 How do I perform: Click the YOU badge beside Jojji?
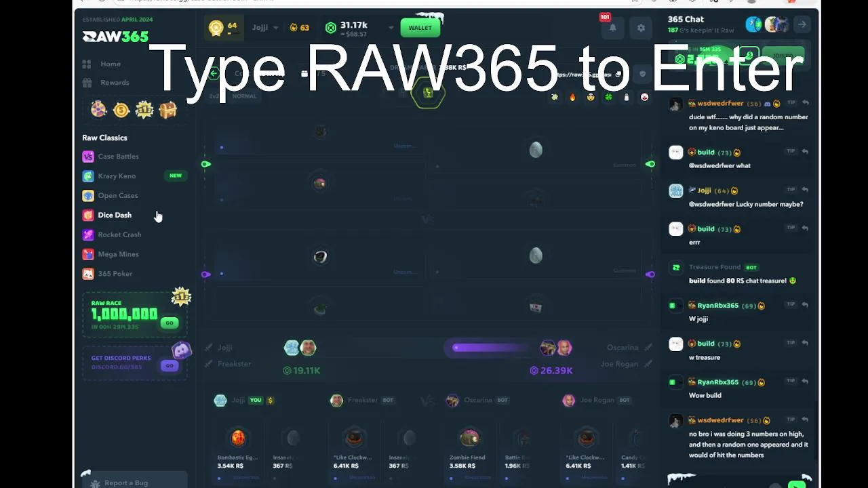[x=255, y=401]
